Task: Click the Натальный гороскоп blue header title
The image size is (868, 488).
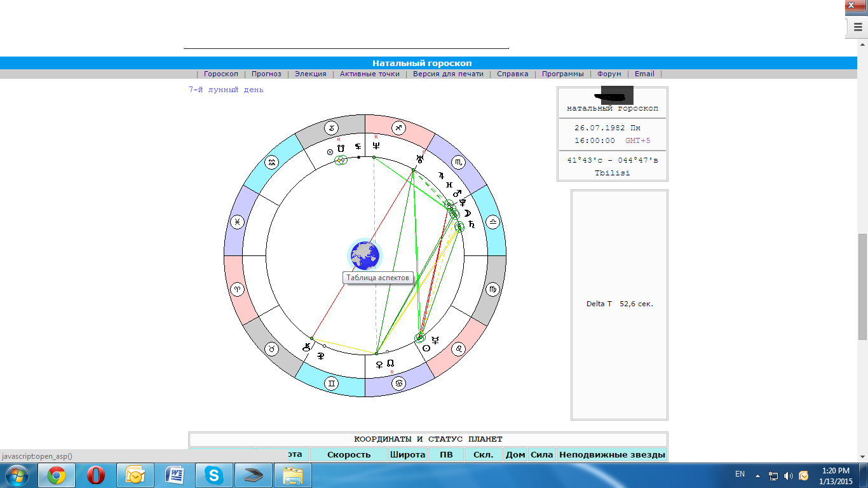Action: 422,63
